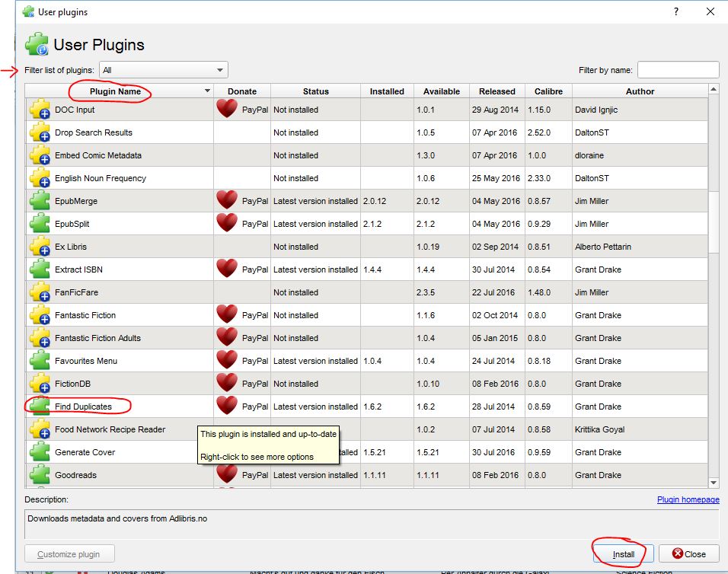728x574 pixels.
Task: Click the author Alberto Pettarin
Action: 602,247
